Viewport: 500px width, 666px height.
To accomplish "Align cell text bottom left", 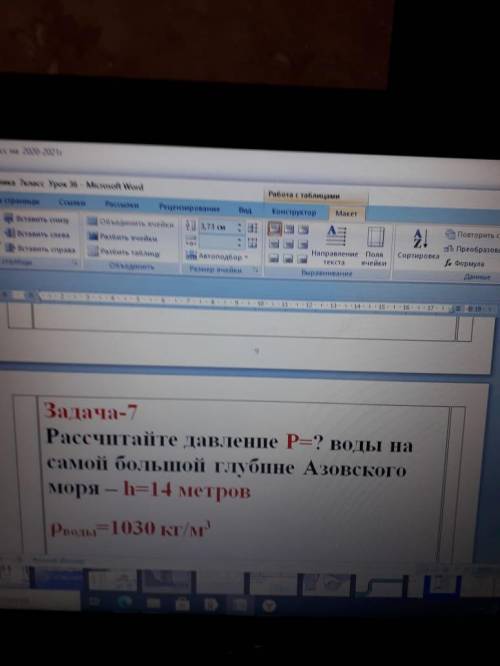I will coord(274,258).
